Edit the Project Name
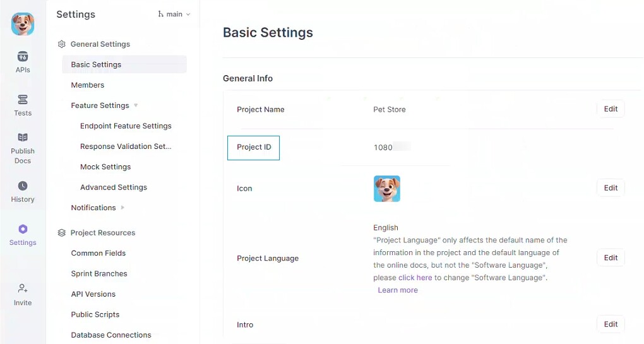This screenshot has height=344, width=644. [611, 109]
